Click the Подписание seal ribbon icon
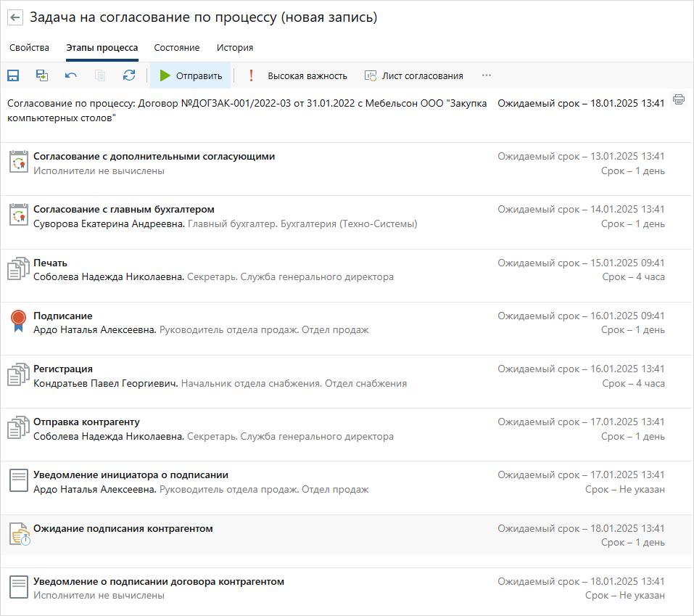 18,321
